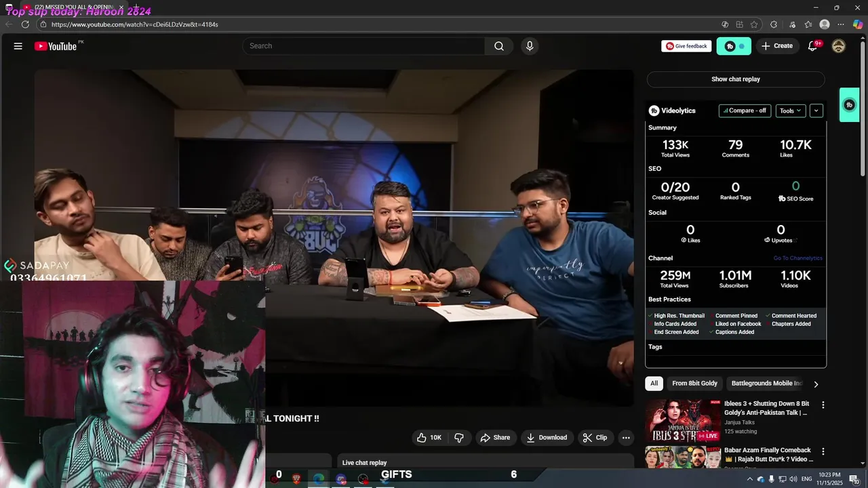Click the Iblees 3 video title

coord(766,408)
